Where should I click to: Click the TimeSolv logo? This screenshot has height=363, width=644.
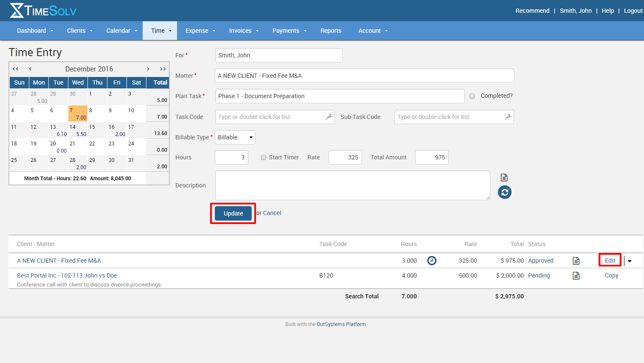(43, 11)
